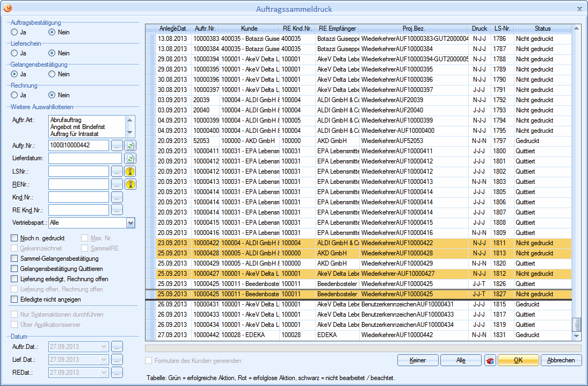
Task: Open the Lief.Dat. date picker ellipsis button
Action: click(117, 360)
